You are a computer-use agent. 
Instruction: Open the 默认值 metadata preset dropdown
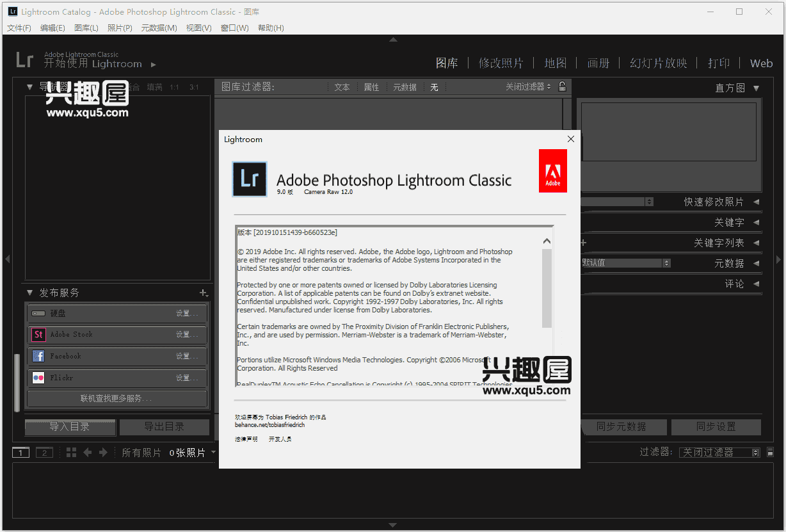point(625,263)
